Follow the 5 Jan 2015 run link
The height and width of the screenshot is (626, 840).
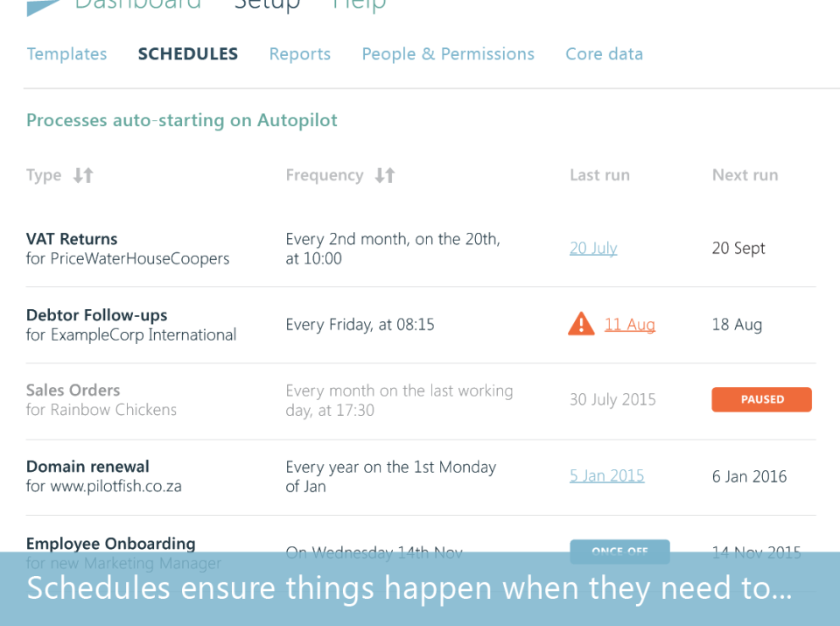click(x=606, y=475)
